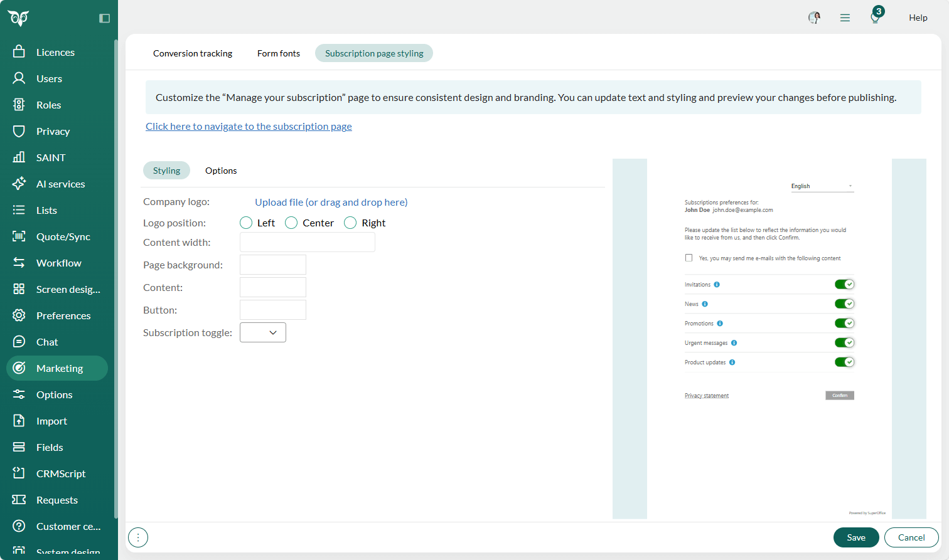This screenshot has width=949, height=560.
Task: Open the English language dropdown in preview
Action: tap(822, 186)
